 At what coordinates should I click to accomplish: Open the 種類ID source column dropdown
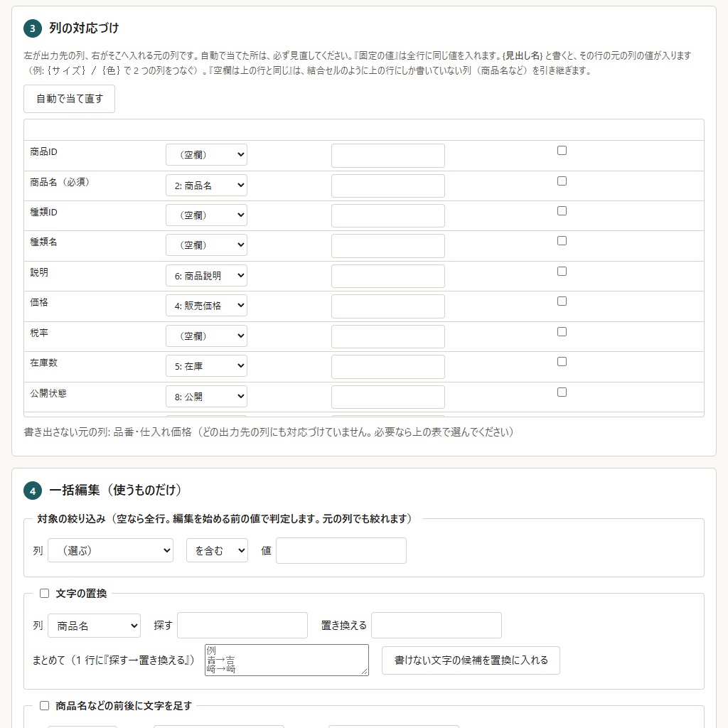206,215
